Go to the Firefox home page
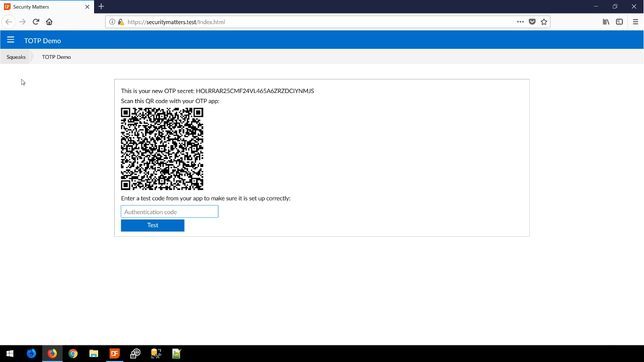 (49, 22)
